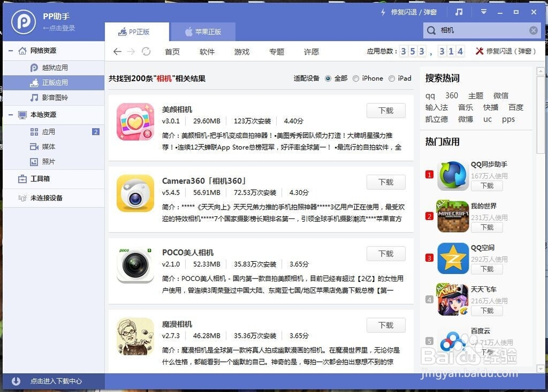Open the 首页 menu
The image size is (548, 392).
click(x=172, y=52)
